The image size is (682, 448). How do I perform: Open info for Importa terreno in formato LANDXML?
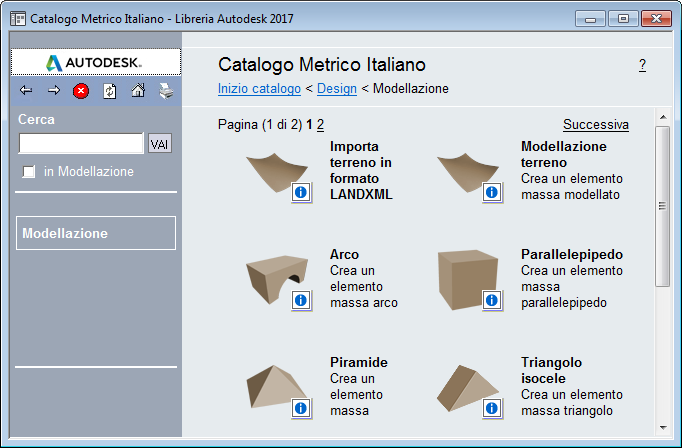pos(301,192)
